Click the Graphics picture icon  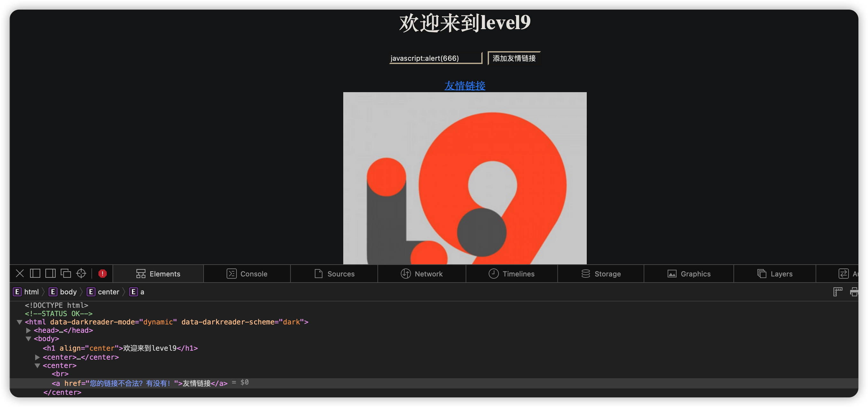(672, 274)
